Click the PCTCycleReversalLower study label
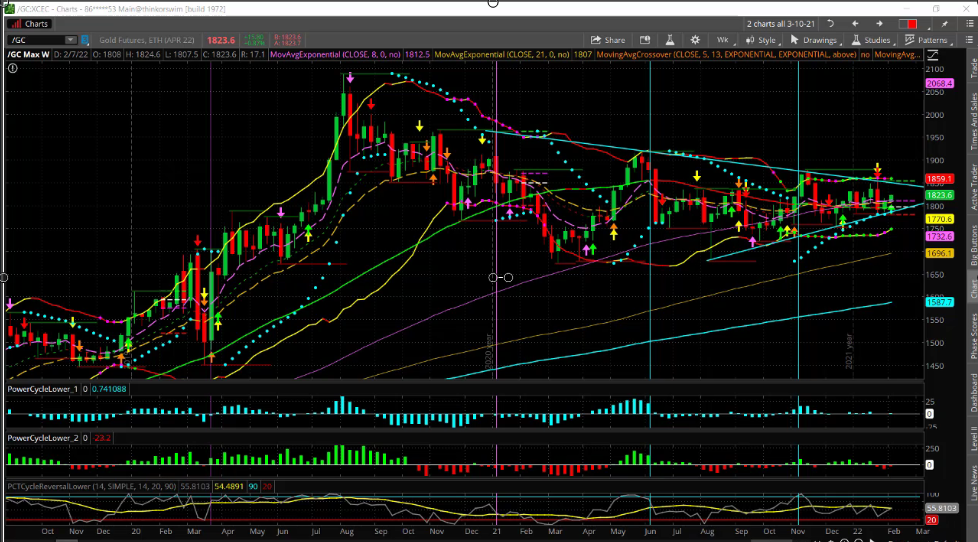The image size is (978, 542). tap(92, 486)
